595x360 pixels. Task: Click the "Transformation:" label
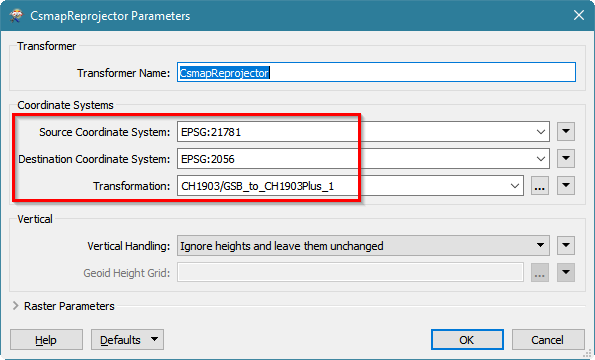pos(132,186)
